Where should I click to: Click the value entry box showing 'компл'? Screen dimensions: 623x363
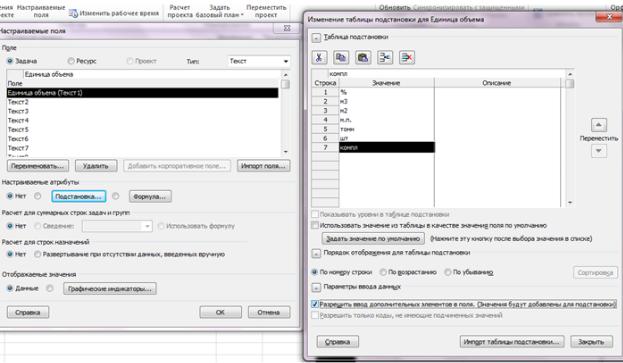[446, 74]
